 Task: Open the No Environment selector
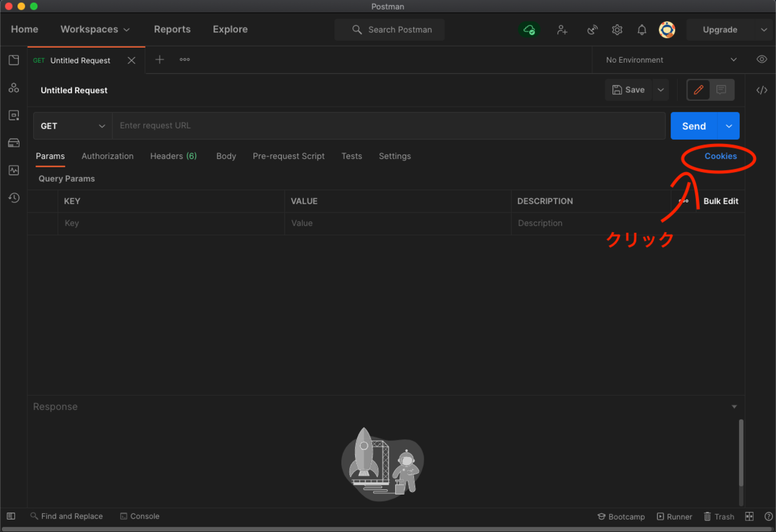(x=671, y=59)
